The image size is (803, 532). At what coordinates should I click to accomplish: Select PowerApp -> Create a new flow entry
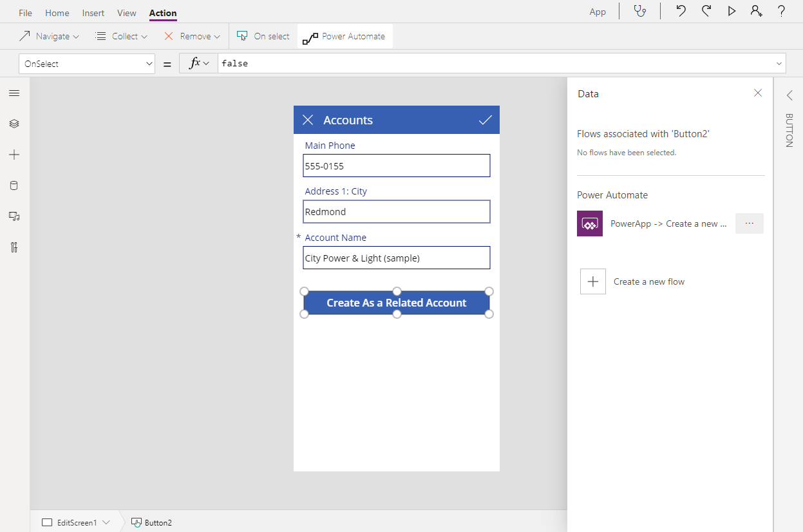668,223
